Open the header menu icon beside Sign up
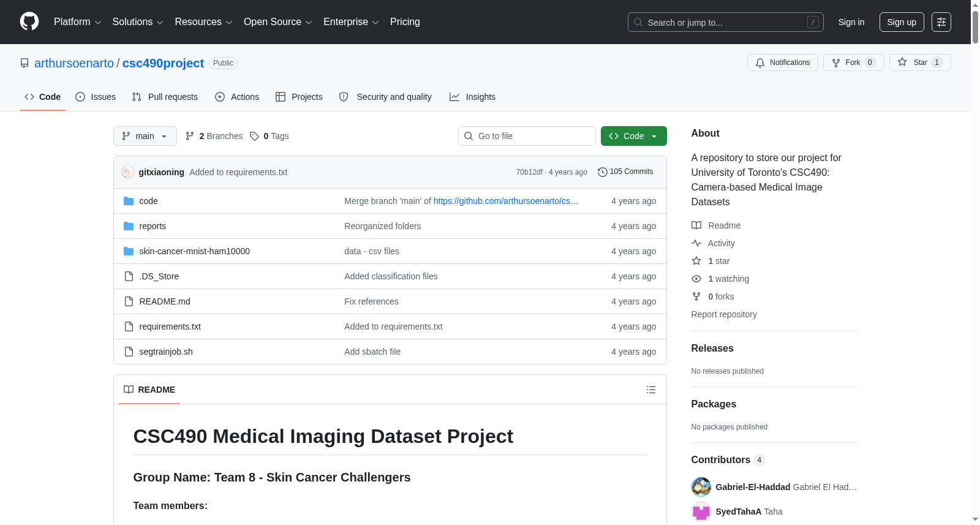 pos(941,22)
